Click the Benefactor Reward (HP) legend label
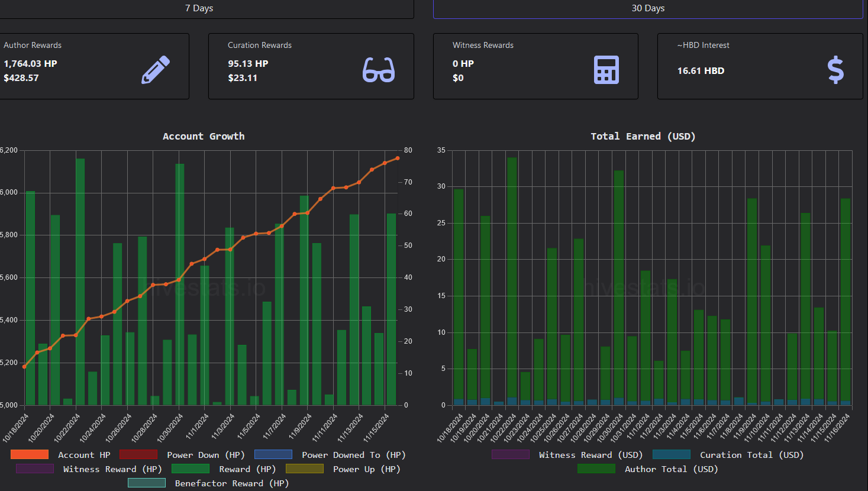 [232, 483]
